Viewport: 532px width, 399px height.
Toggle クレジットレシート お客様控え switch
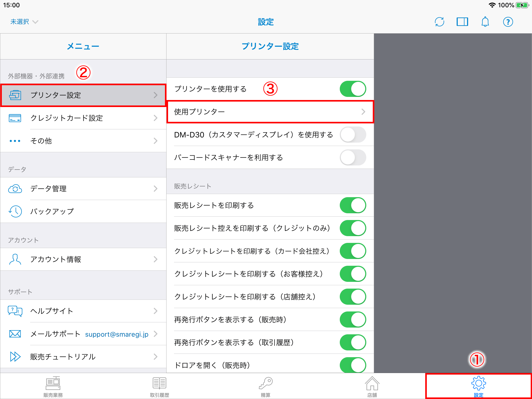click(353, 274)
